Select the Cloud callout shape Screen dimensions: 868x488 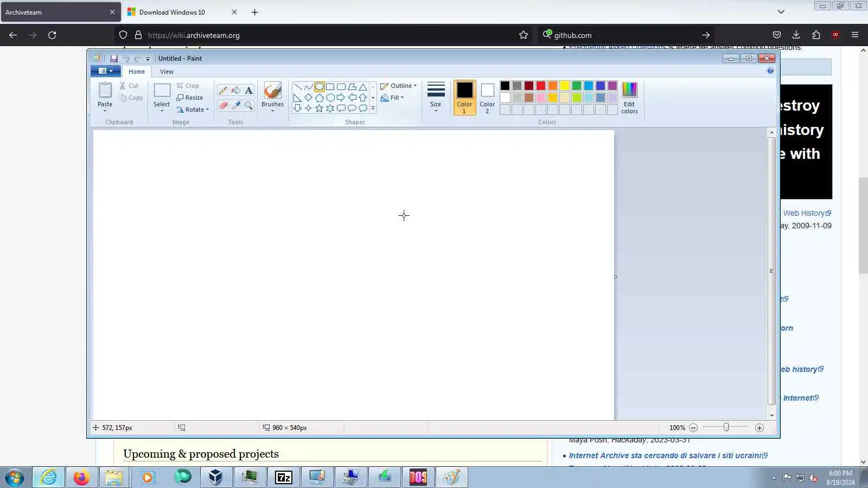363,108
